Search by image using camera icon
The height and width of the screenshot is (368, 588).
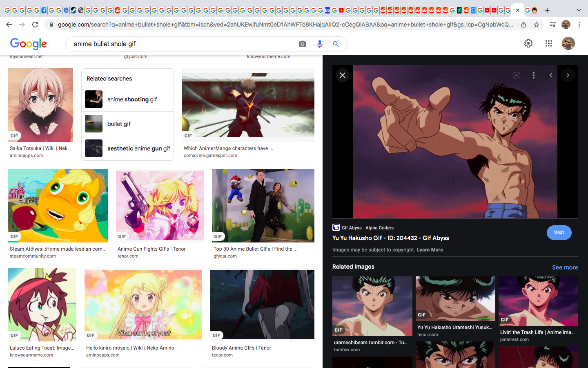click(x=303, y=44)
